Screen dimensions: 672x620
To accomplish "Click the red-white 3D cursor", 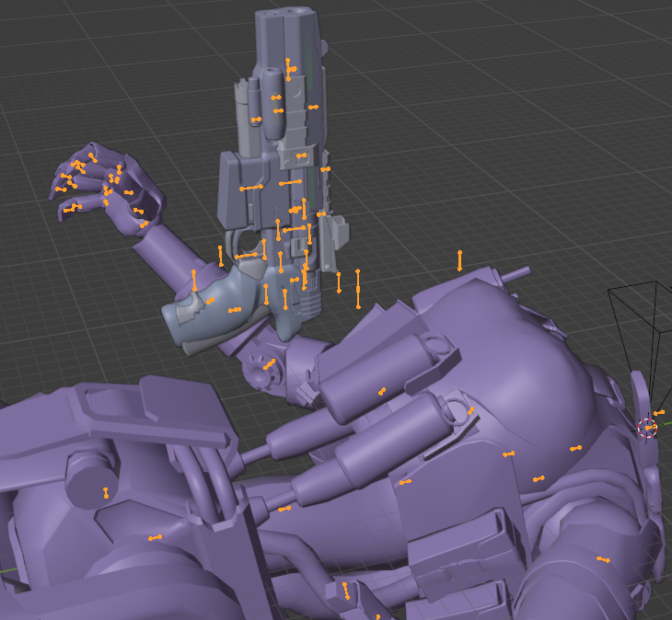I will coord(647,428).
